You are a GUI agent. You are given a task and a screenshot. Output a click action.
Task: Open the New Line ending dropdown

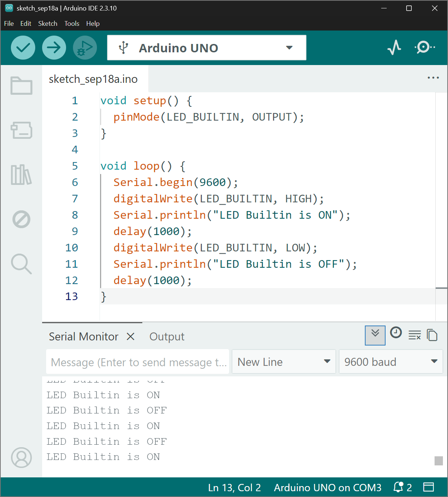pos(284,361)
